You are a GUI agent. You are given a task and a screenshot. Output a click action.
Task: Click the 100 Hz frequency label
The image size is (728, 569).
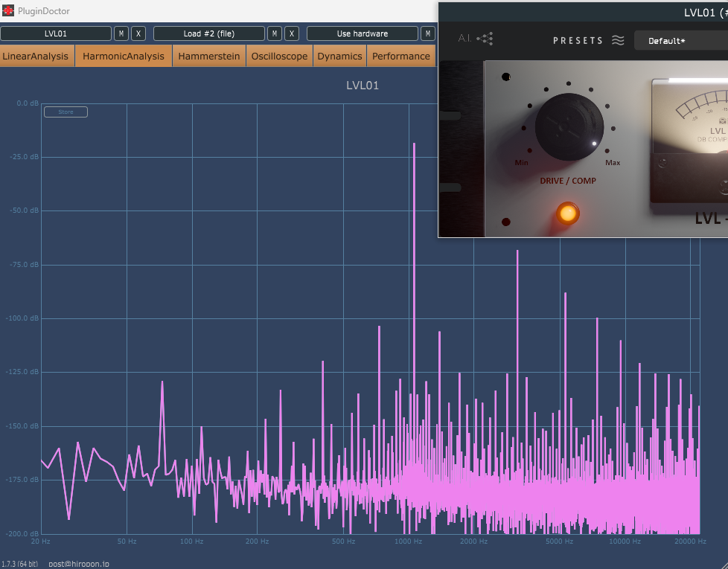(192, 541)
